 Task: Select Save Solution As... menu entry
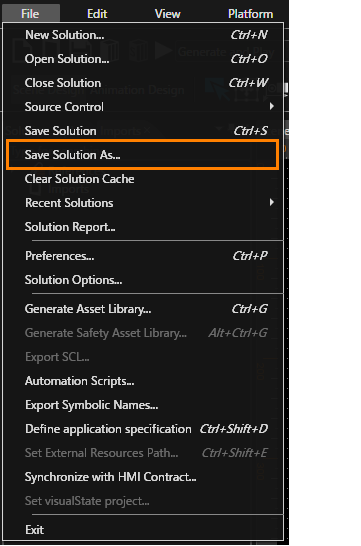(x=142, y=155)
